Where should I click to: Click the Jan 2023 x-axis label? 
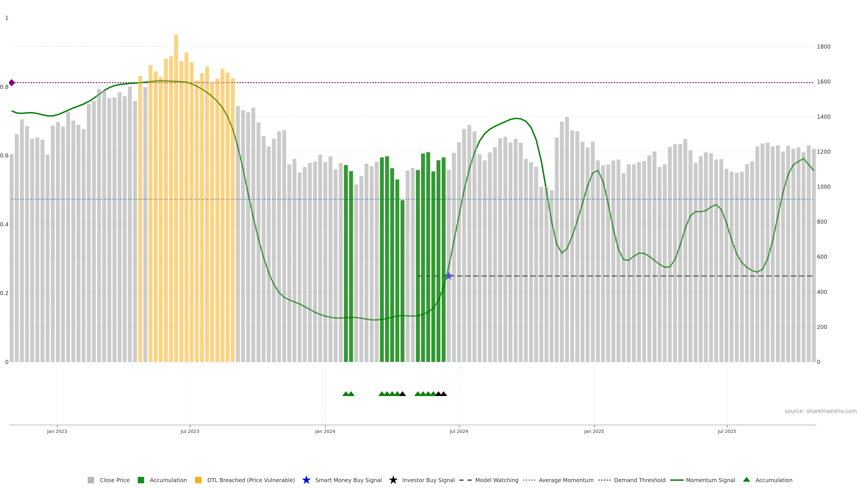(57, 432)
